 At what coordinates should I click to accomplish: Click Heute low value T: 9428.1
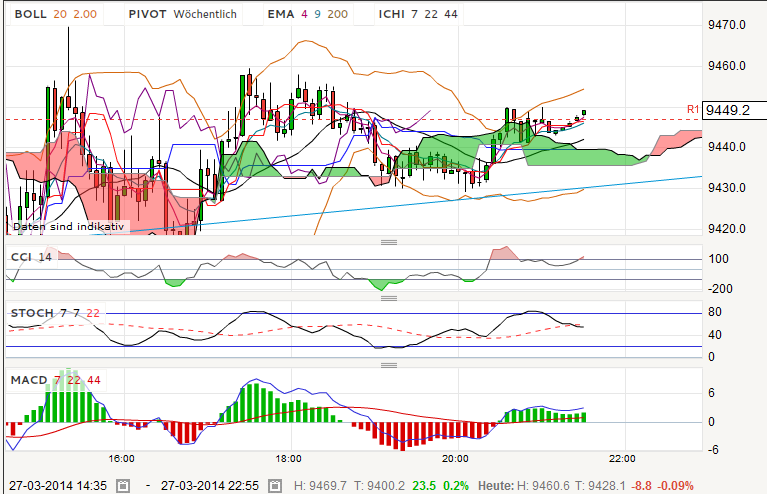click(x=600, y=486)
